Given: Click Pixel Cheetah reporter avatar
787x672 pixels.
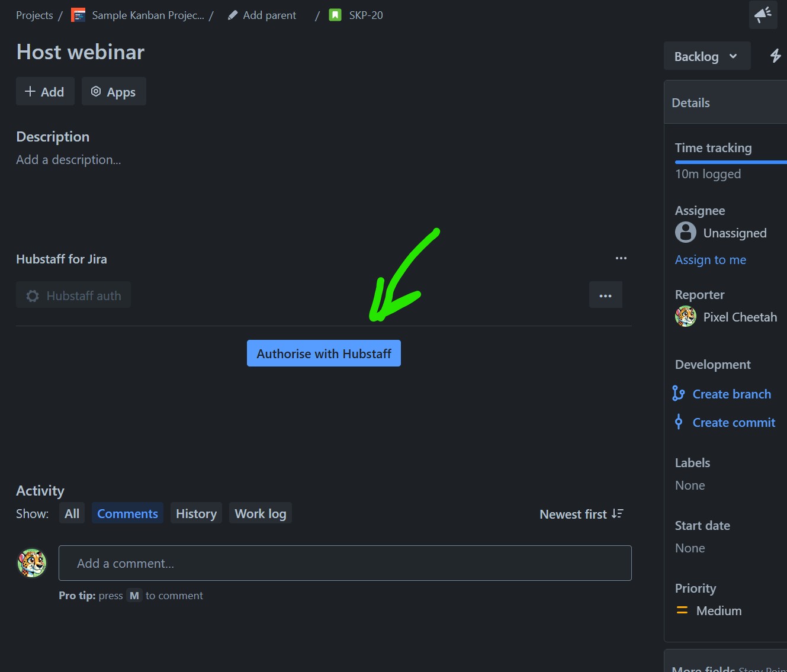Looking at the screenshot, I should tap(686, 316).
